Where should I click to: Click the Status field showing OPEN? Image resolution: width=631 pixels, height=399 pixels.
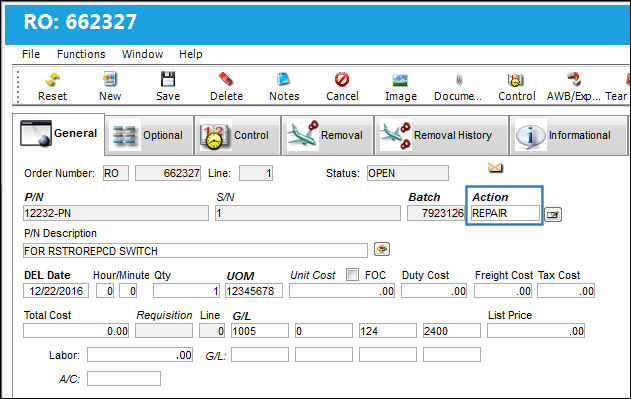[408, 173]
